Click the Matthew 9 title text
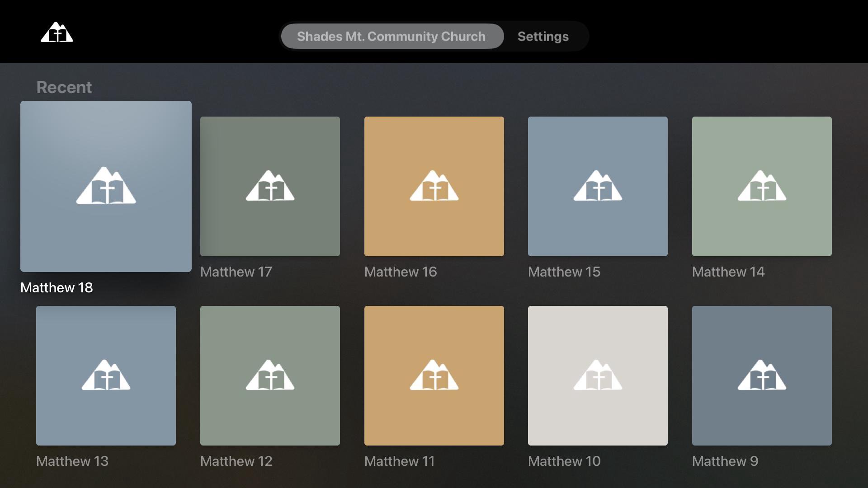This screenshot has height=488, width=868. (x=725, y=461)
